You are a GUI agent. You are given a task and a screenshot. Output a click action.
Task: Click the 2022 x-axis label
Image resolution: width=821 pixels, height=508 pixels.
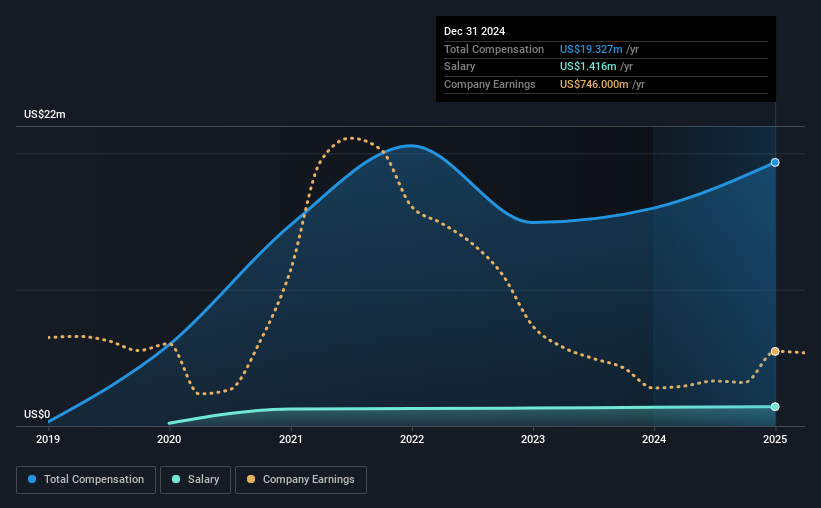pos(412,439)
